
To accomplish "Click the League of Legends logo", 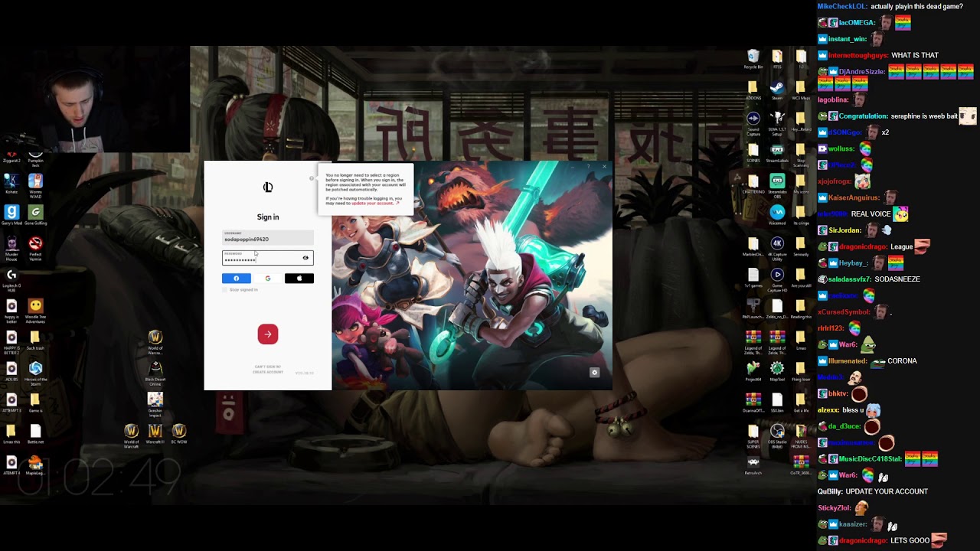I will click(x=268, y=187).
